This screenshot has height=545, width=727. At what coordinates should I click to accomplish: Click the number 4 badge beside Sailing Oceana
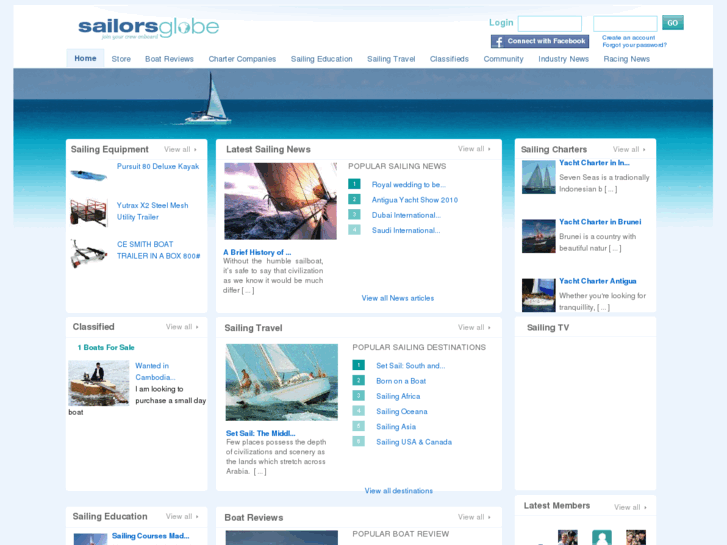coord(358,411)
